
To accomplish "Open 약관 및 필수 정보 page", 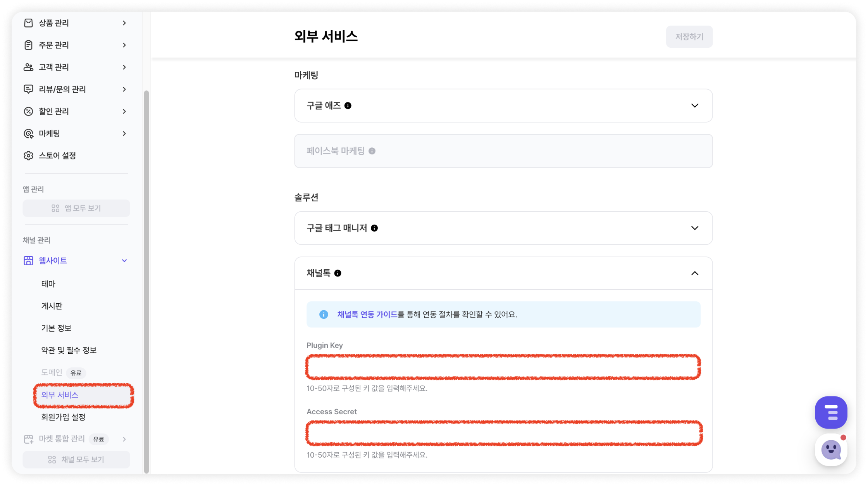I will pyautogui.click(x=69, y=350).
